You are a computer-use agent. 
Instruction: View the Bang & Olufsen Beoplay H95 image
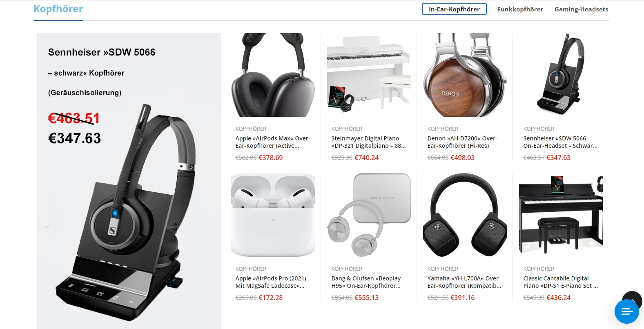click(x=369, y=215)
